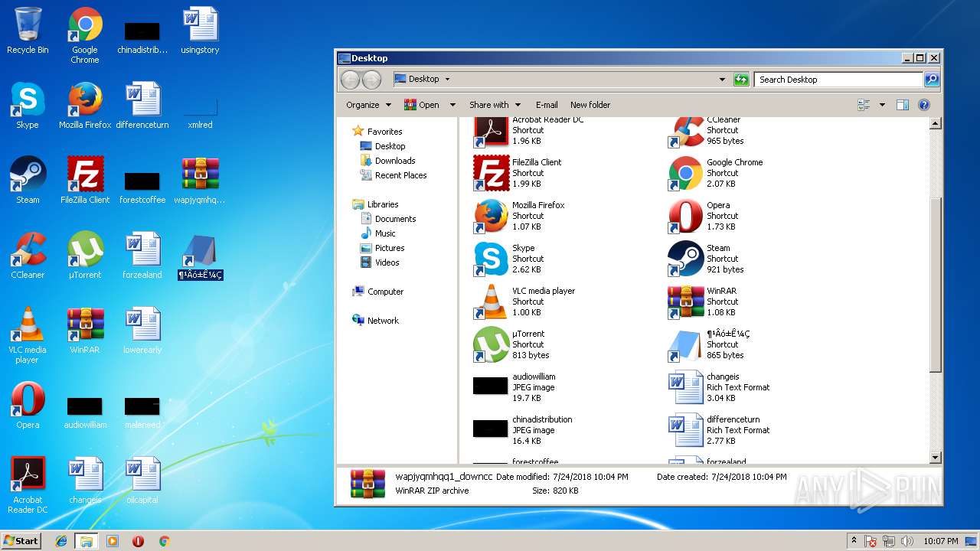Launch Mozilla Firefox desktop shortcut
980x551 pixels.
click(x=85, y=106)
